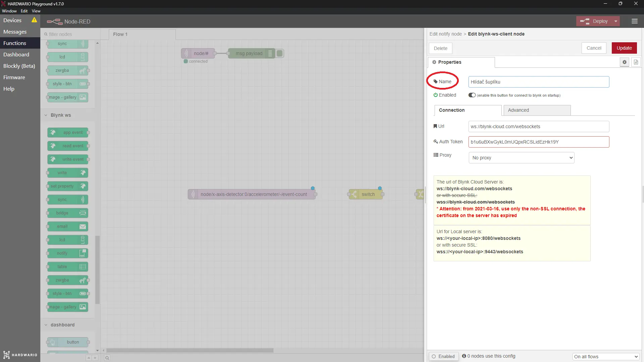Open Blockly (Beta) in sidebar
Screen dimensions: 644x362
click(20, 66)
